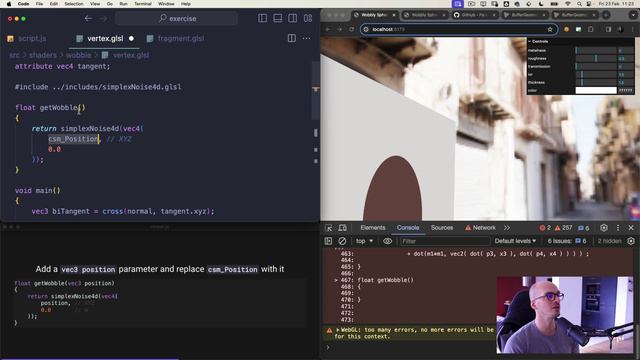The height and width of the screenshot is (360, 640).
Task: Toggle console sidebar icon
Action: point(328,241)
